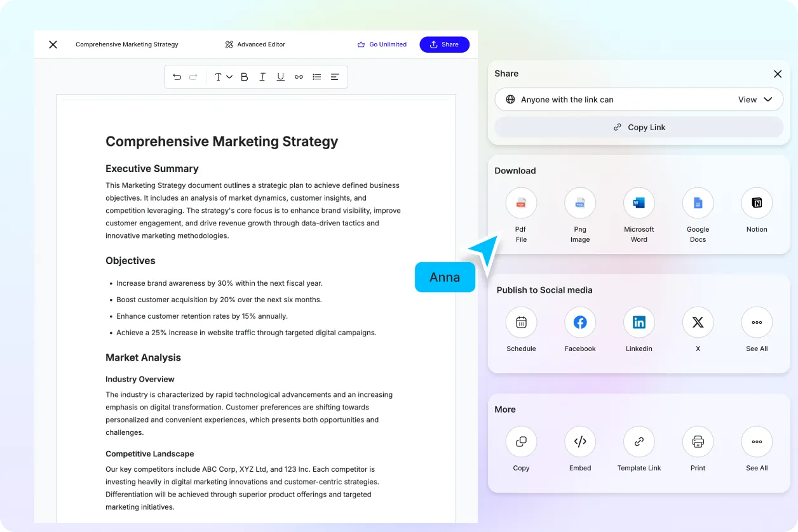Open the Schedule post option

pos(520,322)
